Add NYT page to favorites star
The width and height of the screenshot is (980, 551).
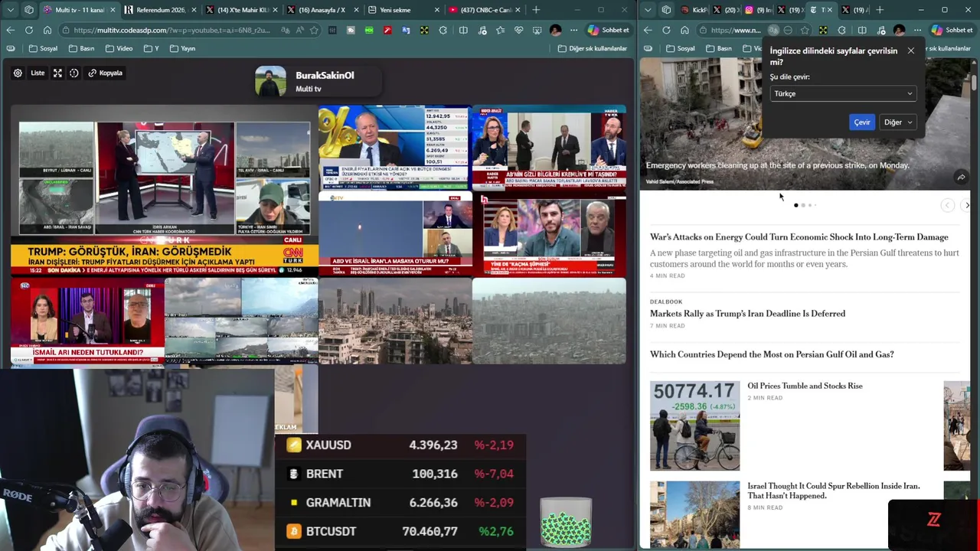[805, 30]
